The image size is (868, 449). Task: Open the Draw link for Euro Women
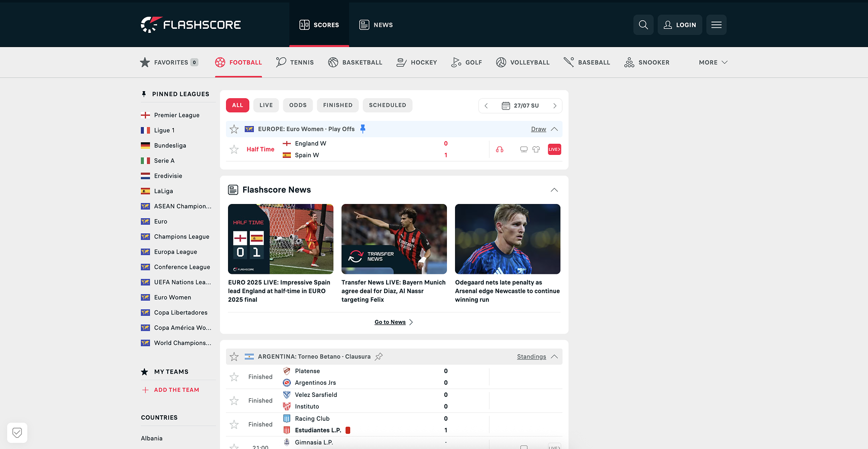[x=539, y=129]
